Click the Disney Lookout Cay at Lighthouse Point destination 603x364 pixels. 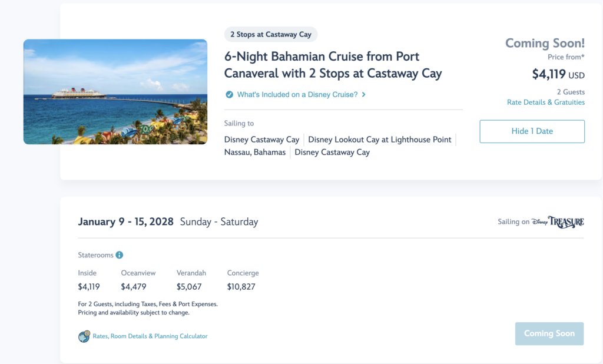coord(380,140)
